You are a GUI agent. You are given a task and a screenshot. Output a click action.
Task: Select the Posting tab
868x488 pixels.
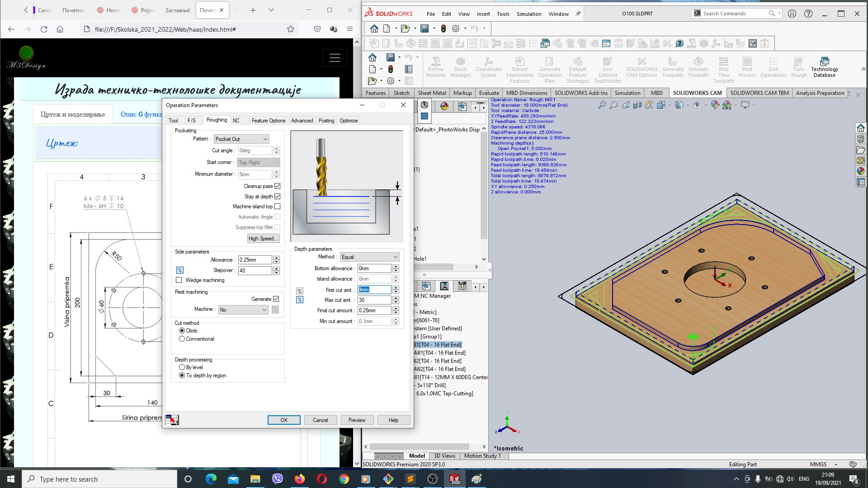pos(326,120)
